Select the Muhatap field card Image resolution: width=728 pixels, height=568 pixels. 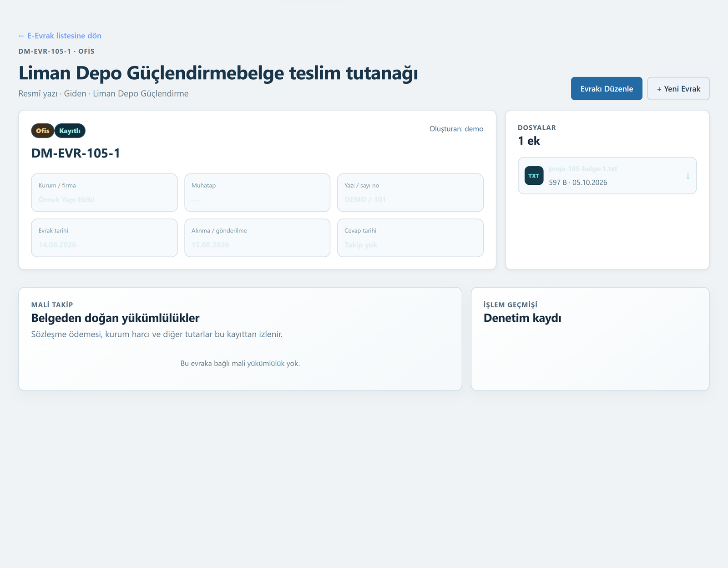257,193
